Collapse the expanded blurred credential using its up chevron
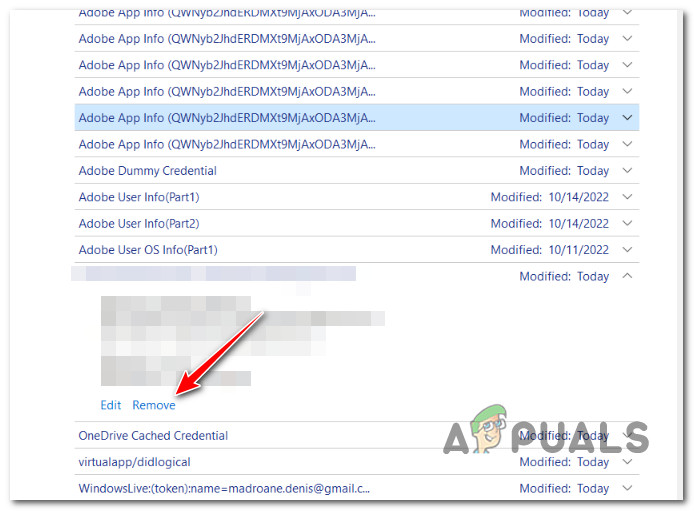Viewport: 694px width, 511px height. tap(627, 276)
